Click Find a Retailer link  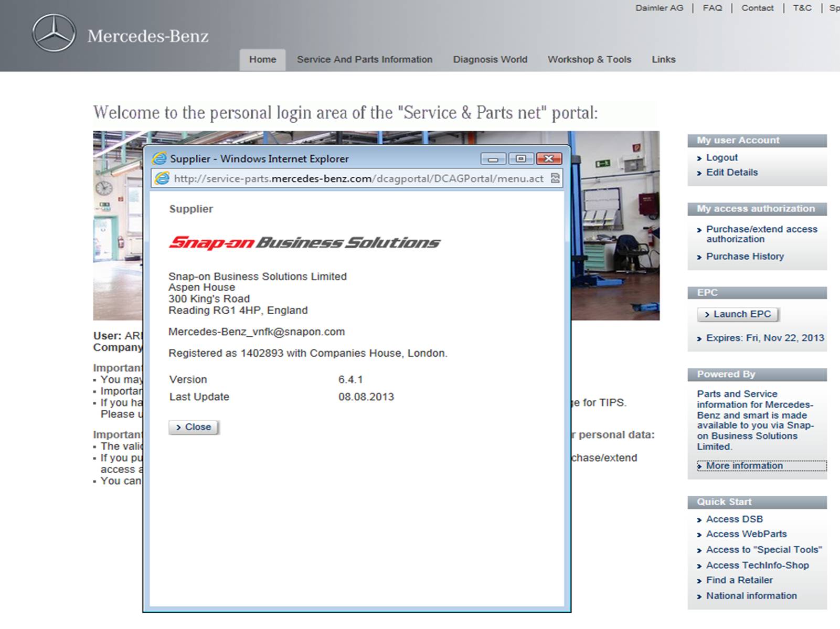point(739,580)
